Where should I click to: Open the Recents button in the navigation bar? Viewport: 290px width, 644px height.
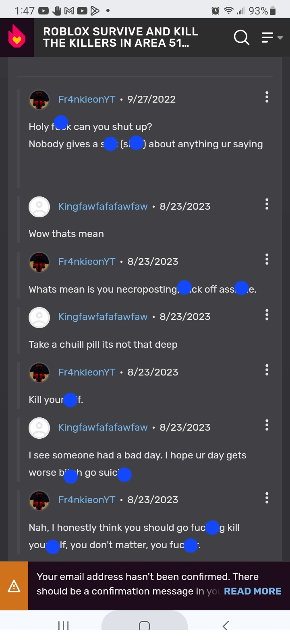64,626
